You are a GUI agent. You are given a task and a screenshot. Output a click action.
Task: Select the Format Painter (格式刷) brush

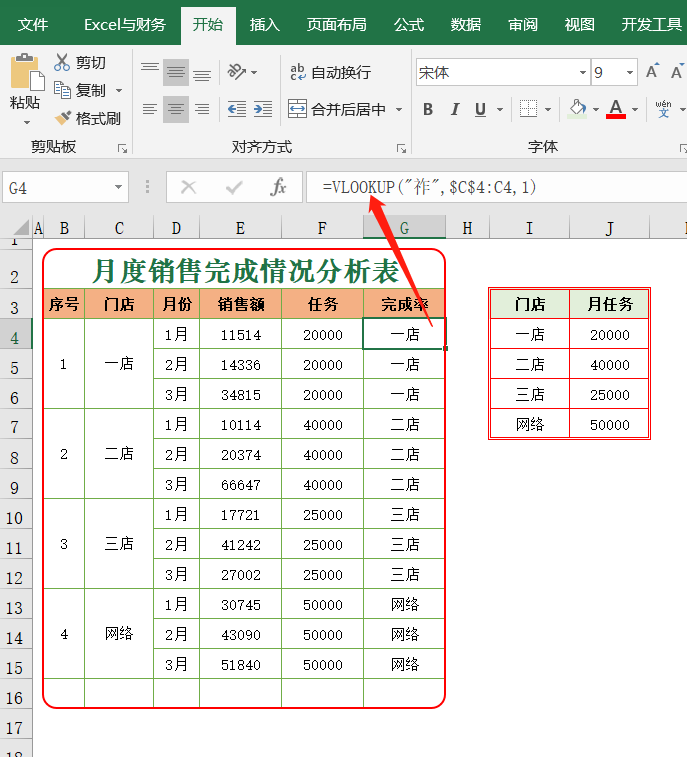tap(63, 118)
